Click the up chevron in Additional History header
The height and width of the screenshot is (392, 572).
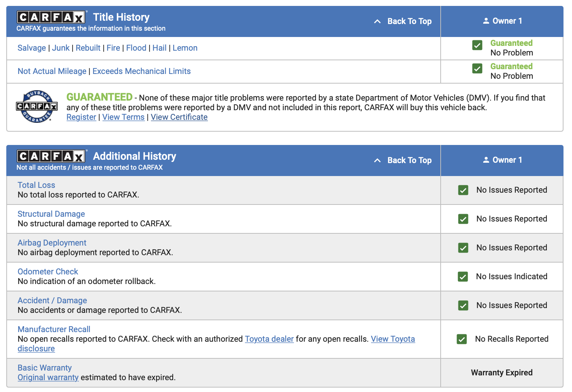[x=377, y=160]
